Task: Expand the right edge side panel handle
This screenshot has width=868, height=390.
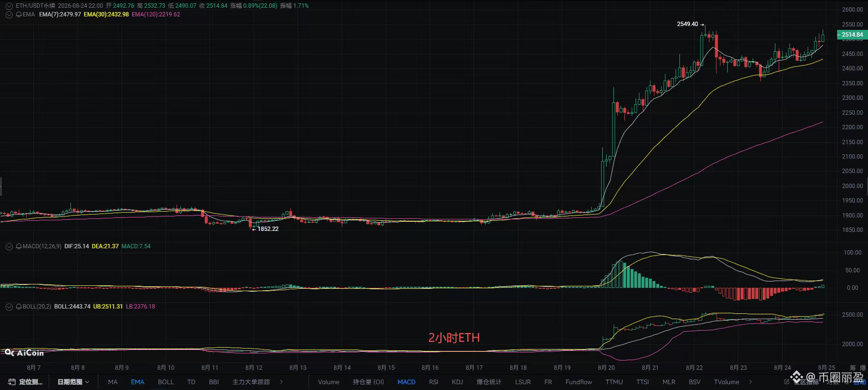Action: pyautogui.click(x=867, y=186)
